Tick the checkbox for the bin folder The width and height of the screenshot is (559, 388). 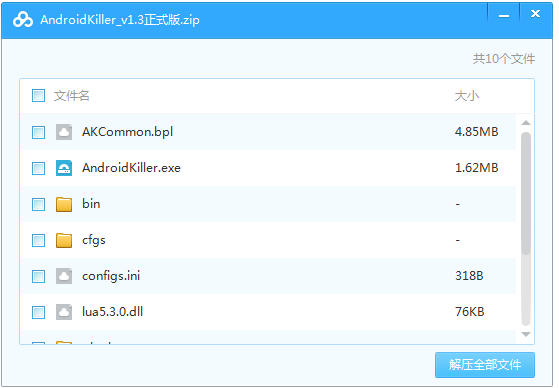point(38,204)
